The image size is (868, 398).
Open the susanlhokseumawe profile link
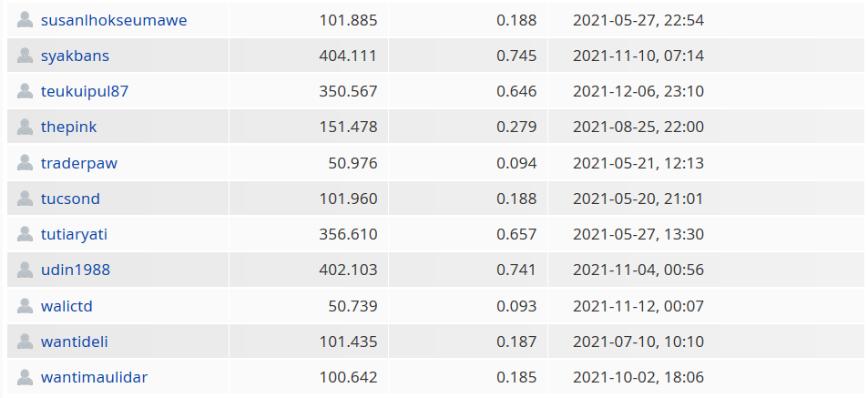tap(114, 20)
